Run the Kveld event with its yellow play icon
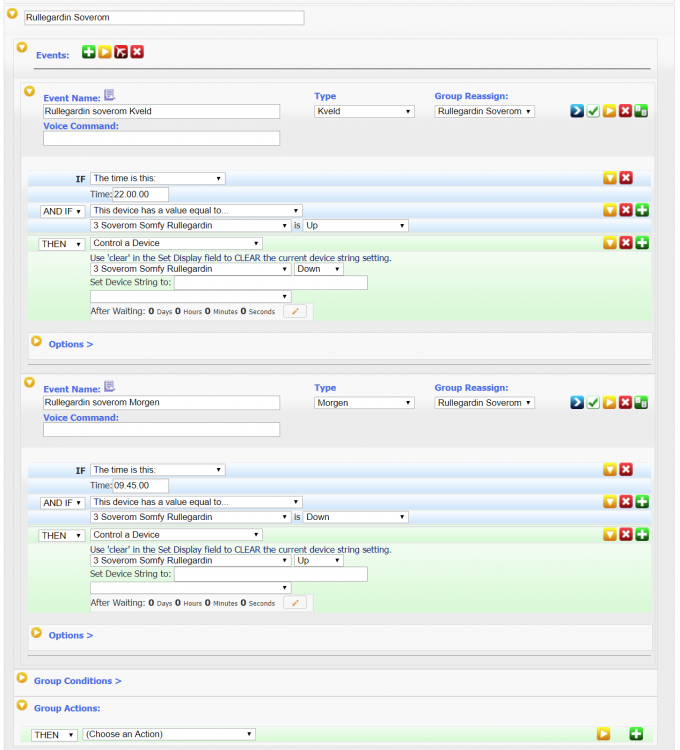 pos(609,111)
